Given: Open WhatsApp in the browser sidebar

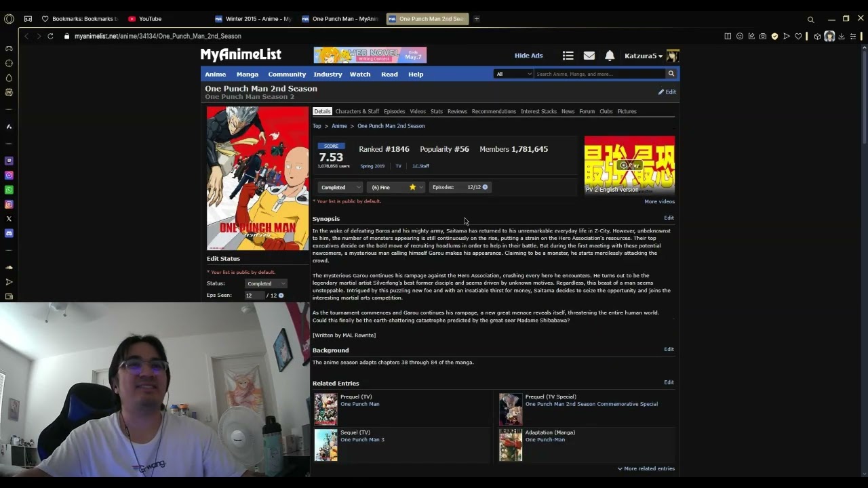Looking at the screenshot, I should (9, 190).
